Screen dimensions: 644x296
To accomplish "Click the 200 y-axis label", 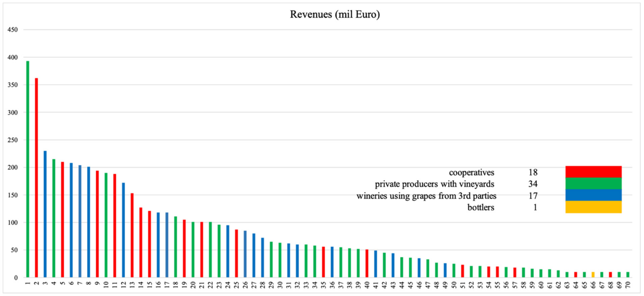I will 13,167.
